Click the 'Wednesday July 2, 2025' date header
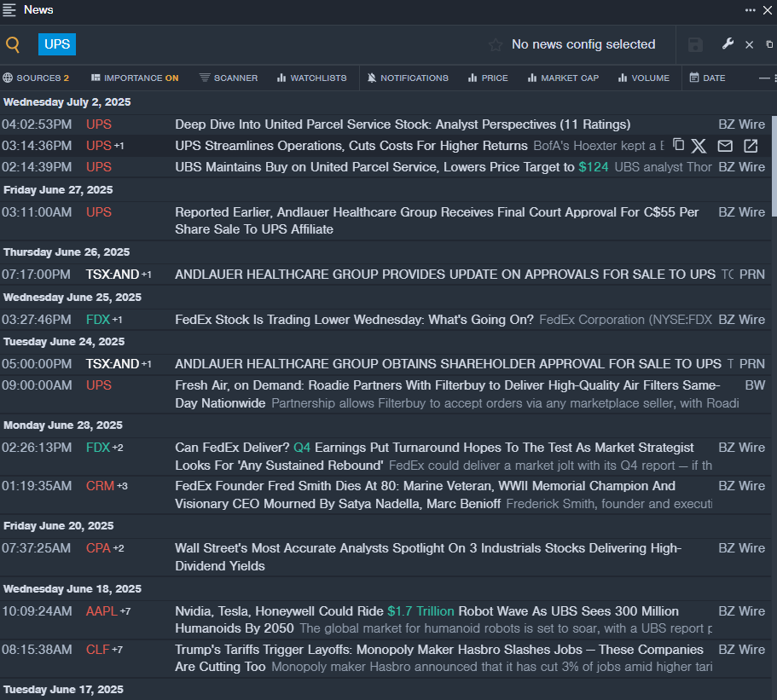 (x=67, y=102)
